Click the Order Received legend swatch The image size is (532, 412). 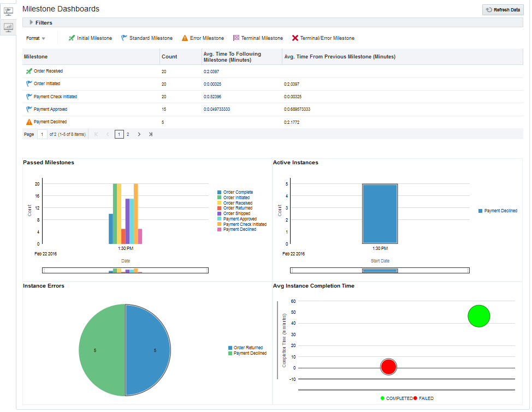coord(220,203)
